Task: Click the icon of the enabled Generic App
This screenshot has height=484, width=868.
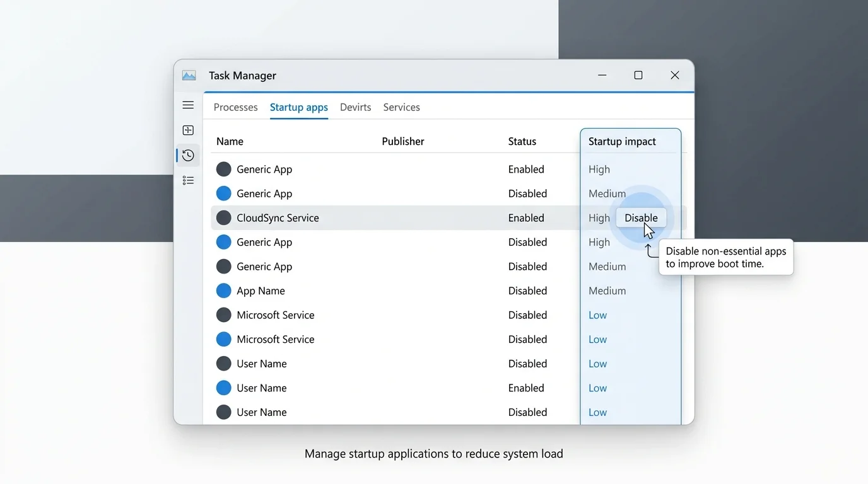Action: click(x=223, y=169)
